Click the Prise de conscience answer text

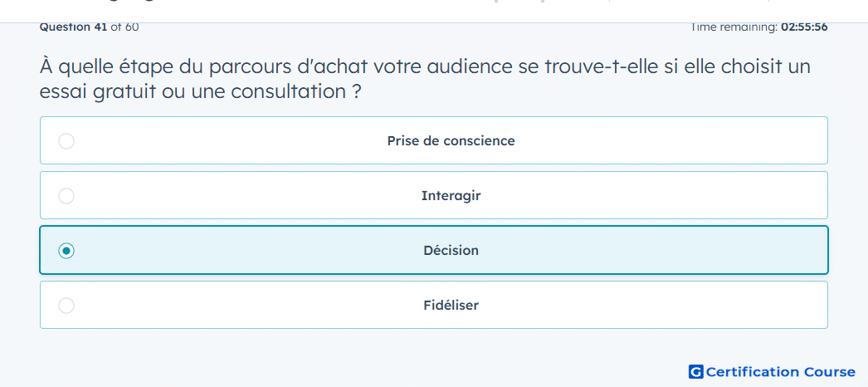(451, 140)
